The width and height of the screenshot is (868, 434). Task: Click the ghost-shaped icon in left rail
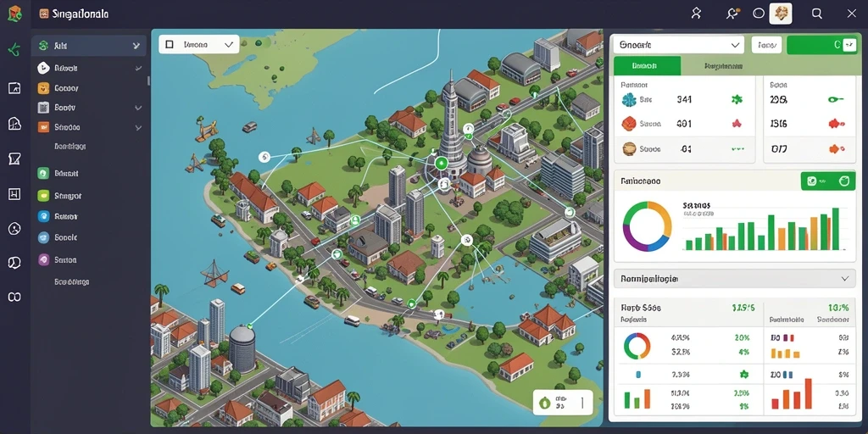coord(14,124)
